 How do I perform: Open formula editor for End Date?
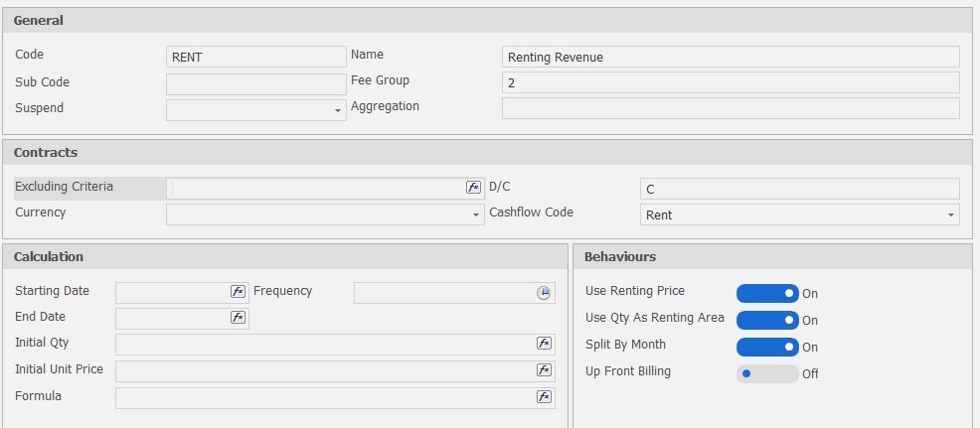coord(238,318)
